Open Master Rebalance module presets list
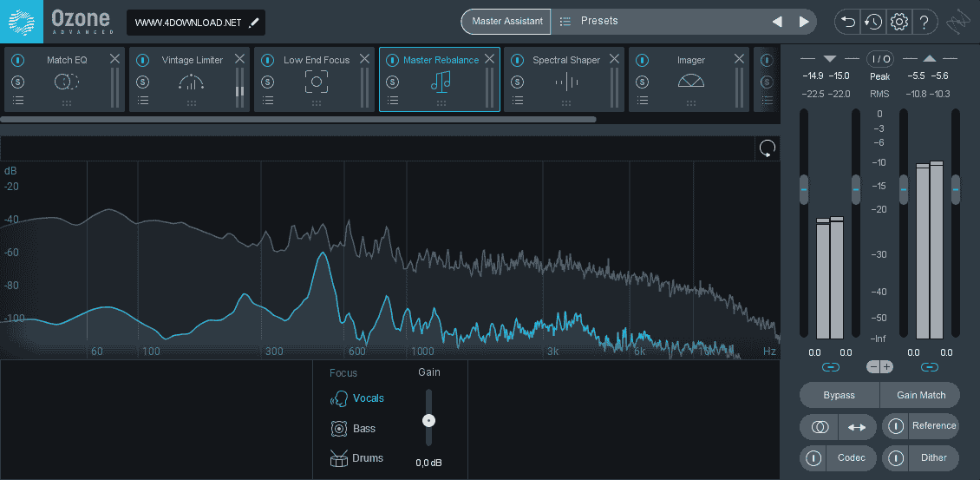This screenshot has width=980, height=480. [x=393, y=100]
